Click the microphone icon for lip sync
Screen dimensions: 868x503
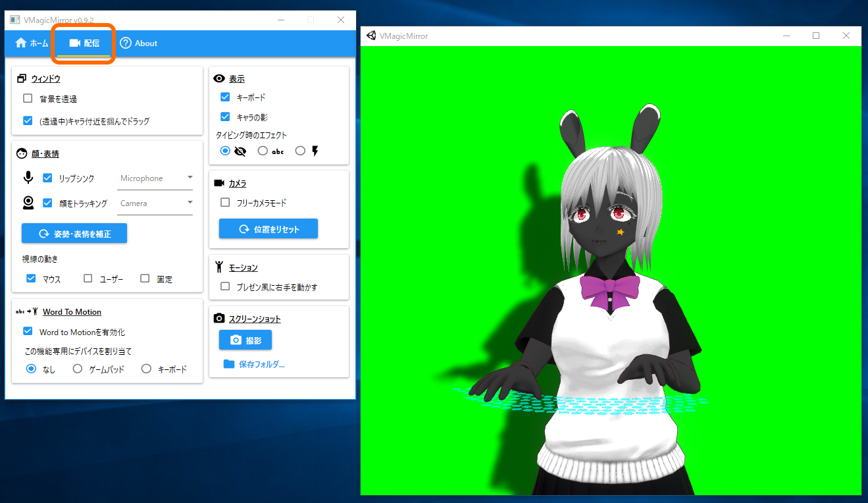click(x=28, y=178)
